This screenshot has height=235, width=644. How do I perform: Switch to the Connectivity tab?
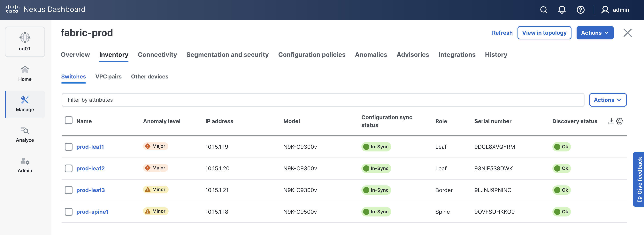(157, 55)
